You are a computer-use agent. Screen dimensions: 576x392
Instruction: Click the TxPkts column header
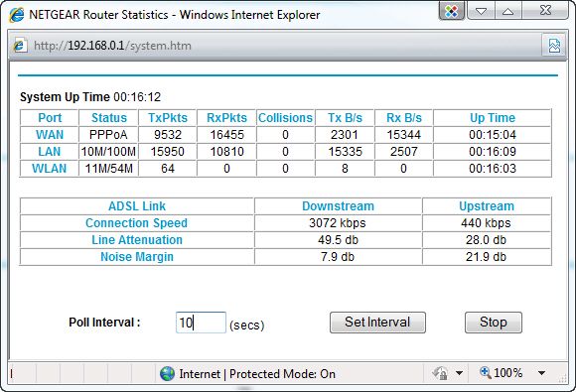point(168,118)
